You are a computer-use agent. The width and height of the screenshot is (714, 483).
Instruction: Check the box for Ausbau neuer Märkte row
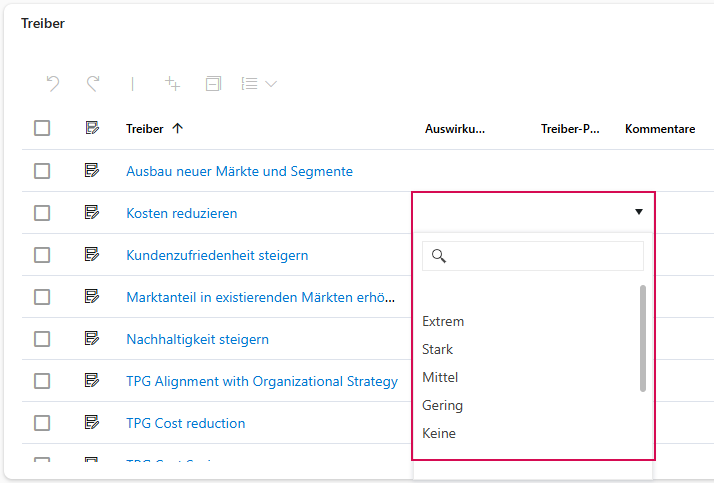coord(42,171)
